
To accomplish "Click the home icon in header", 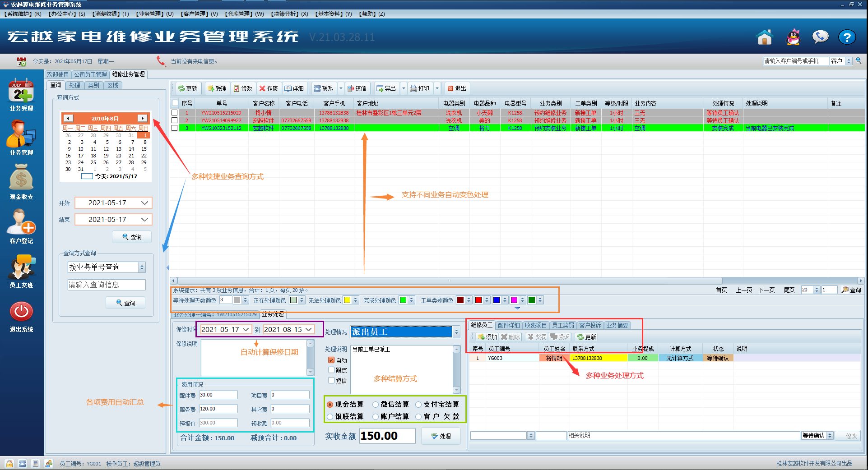I will (765, 37).
